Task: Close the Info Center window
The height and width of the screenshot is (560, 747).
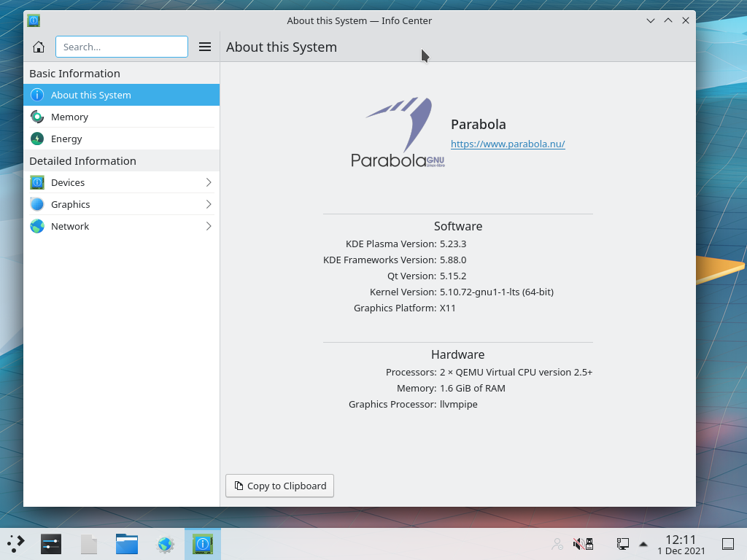Action: tap(686, 20)
